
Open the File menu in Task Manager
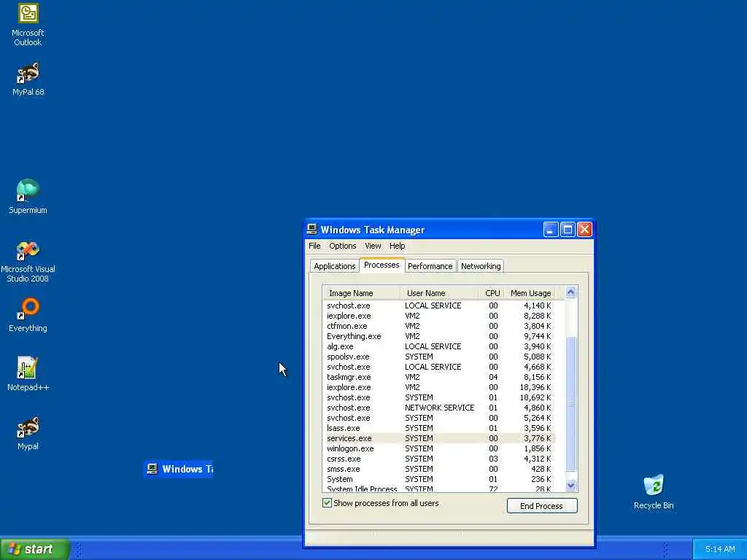pos(314,246)
